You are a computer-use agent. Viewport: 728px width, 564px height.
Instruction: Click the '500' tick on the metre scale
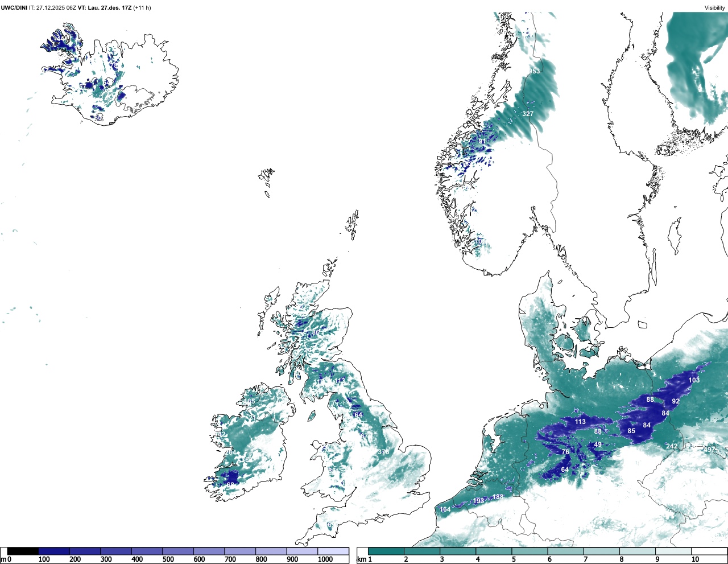tap(168, 559)
